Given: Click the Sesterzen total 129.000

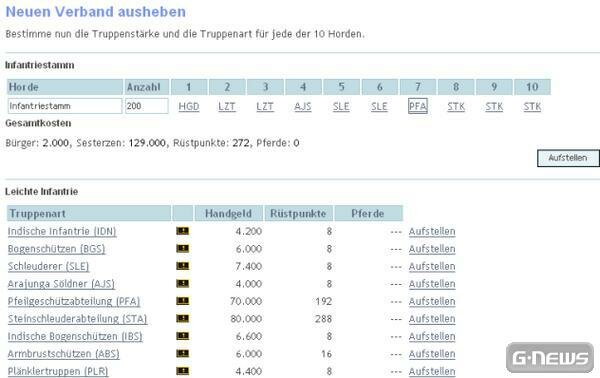Looking at the screenshot, I should click(147, 143).
